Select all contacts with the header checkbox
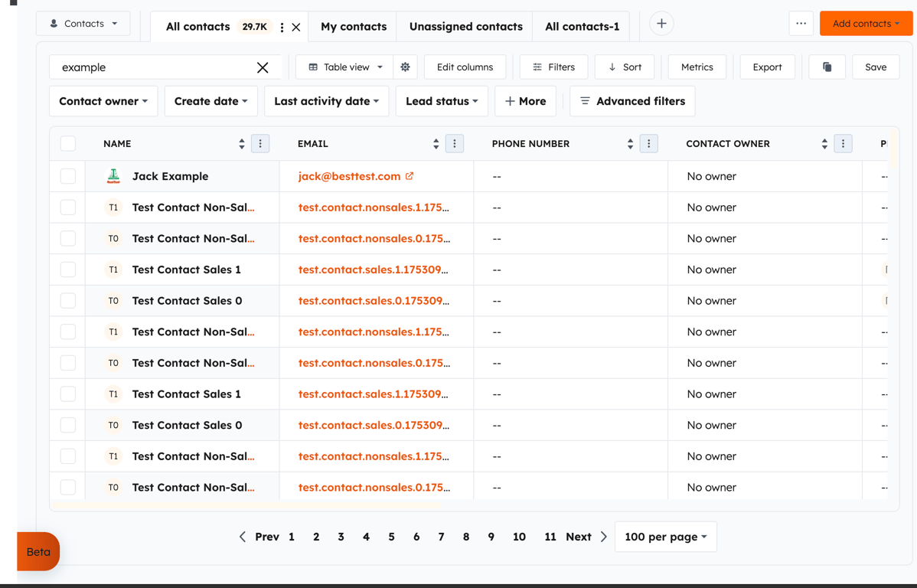917x588 pixels. pos(67,143)
